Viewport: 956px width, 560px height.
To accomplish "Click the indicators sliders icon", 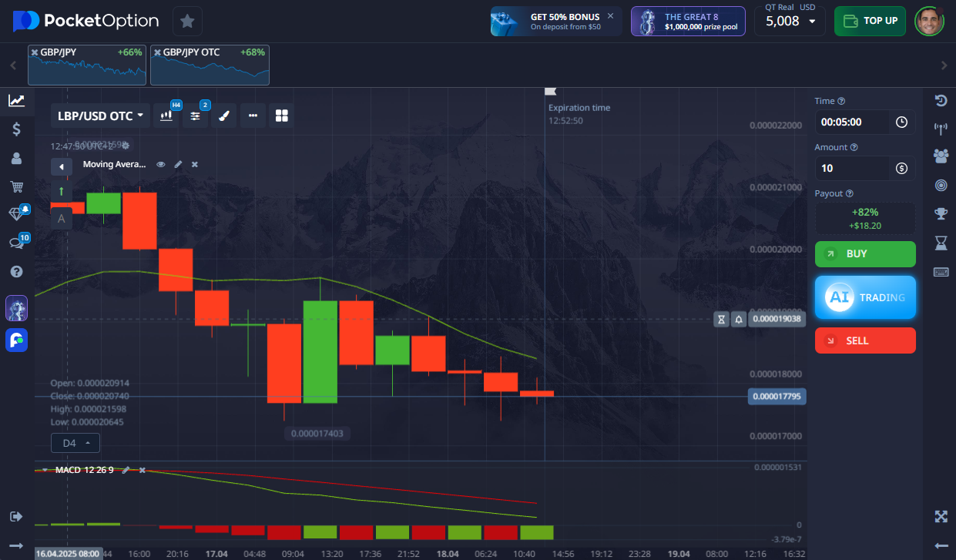I will [195, 116].
